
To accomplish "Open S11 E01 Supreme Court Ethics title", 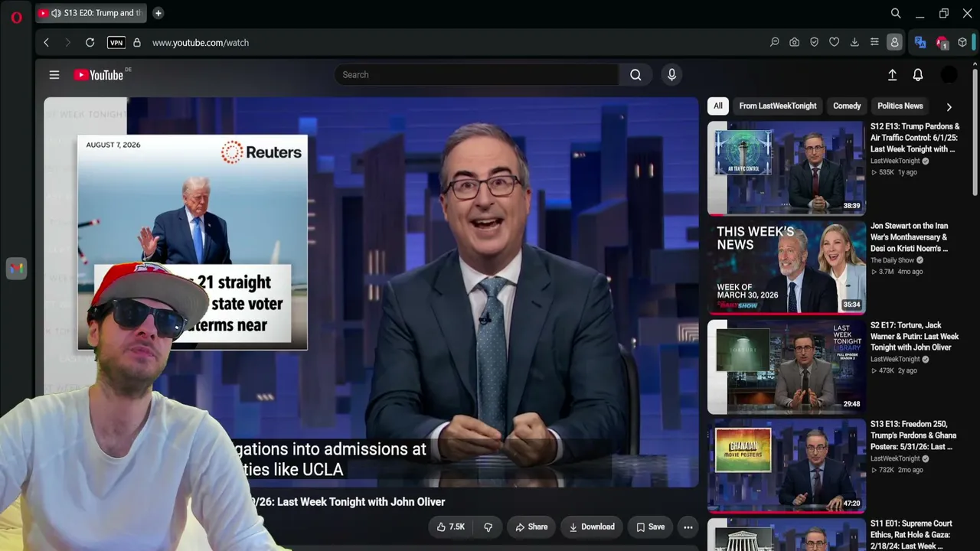I will point(912,535).
